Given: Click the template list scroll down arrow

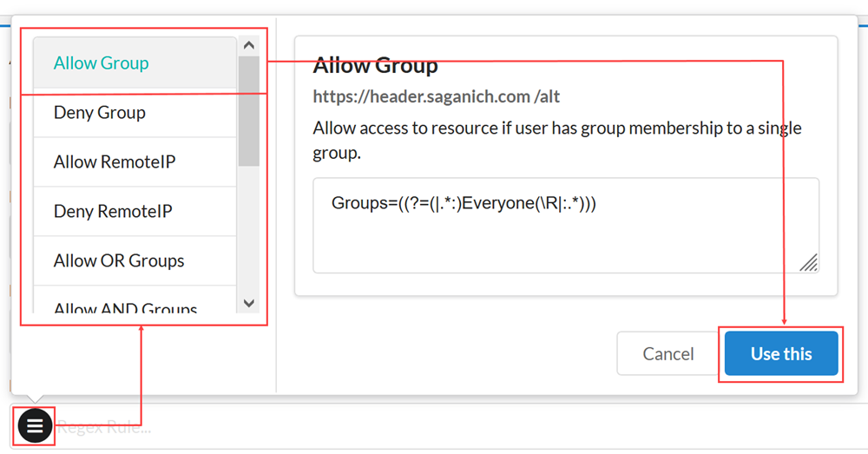Looking at the screenshot, I should pos(249,303).
